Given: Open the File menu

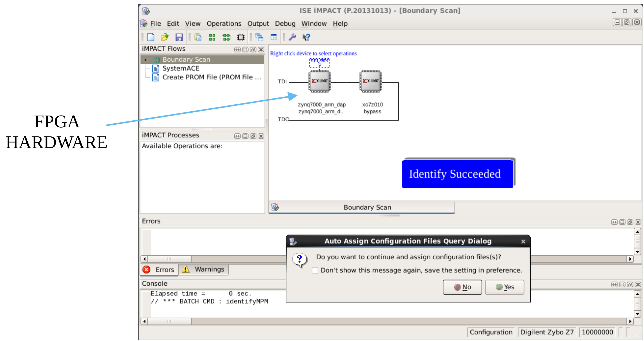Looking at the screenshot, I should coord(155,24).
